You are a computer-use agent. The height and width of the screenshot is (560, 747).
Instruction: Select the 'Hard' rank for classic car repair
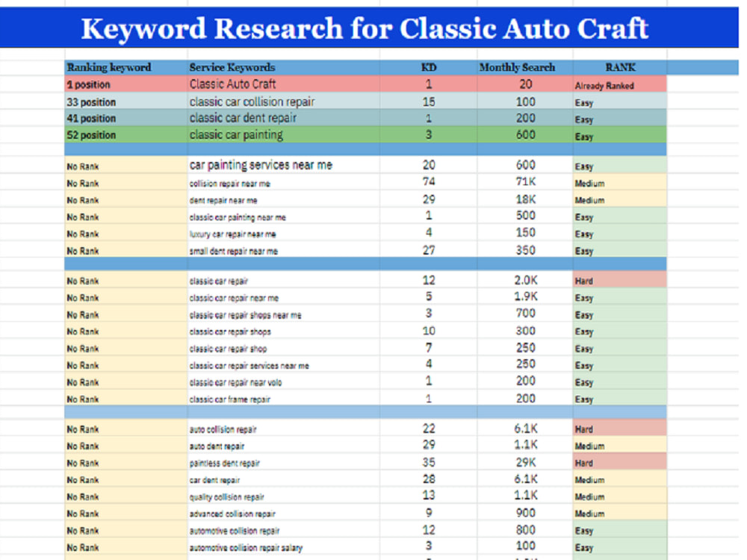[x=619, y=281]
